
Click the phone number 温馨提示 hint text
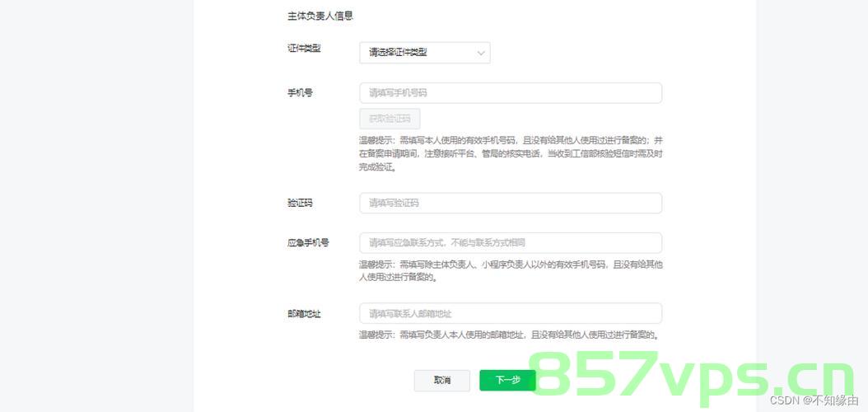(511, 154)
